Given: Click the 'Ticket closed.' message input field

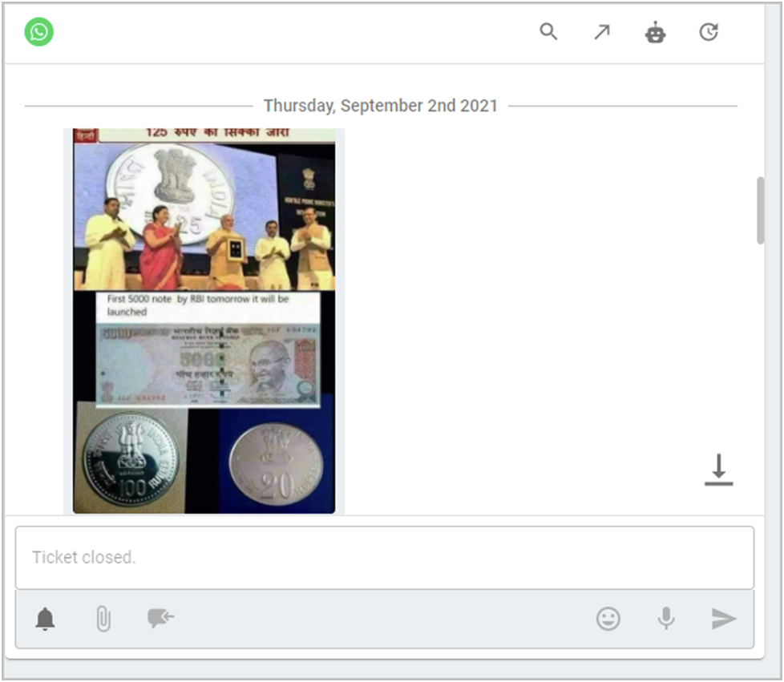Looking at the screenshot, I should (384, 557).
